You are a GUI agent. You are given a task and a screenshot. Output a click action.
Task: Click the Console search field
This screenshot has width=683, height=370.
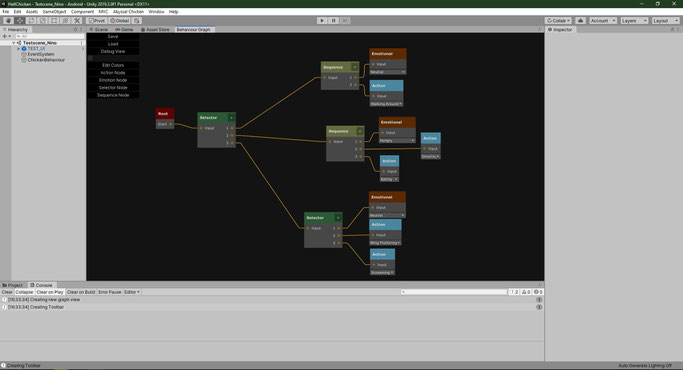click(x=453, y=292)
